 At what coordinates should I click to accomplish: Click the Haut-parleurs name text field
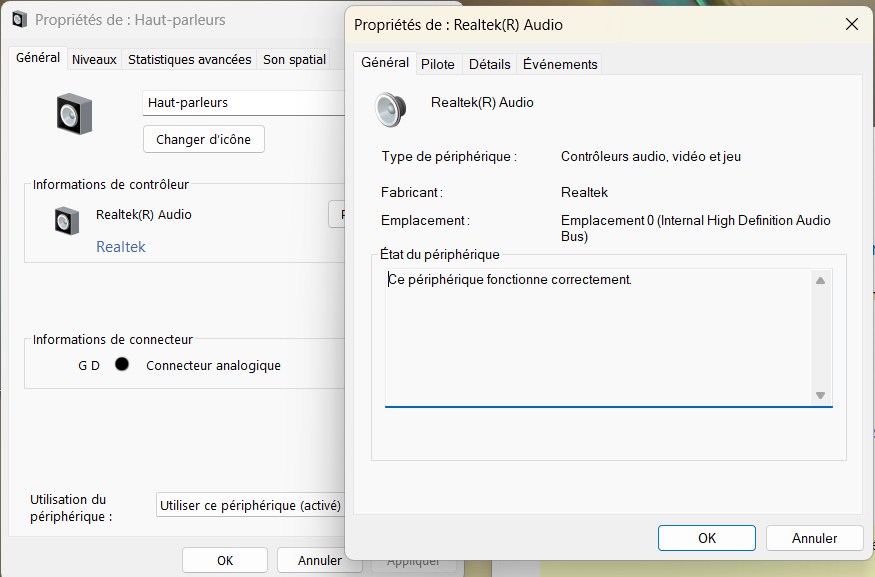(244, 103)
